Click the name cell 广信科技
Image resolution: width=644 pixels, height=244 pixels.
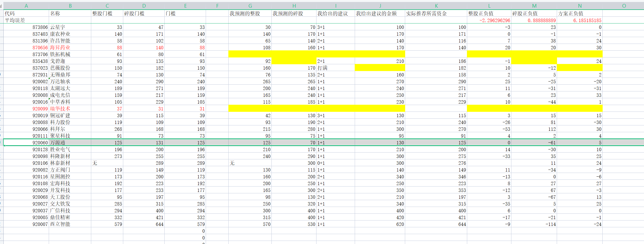pos(70,211)
